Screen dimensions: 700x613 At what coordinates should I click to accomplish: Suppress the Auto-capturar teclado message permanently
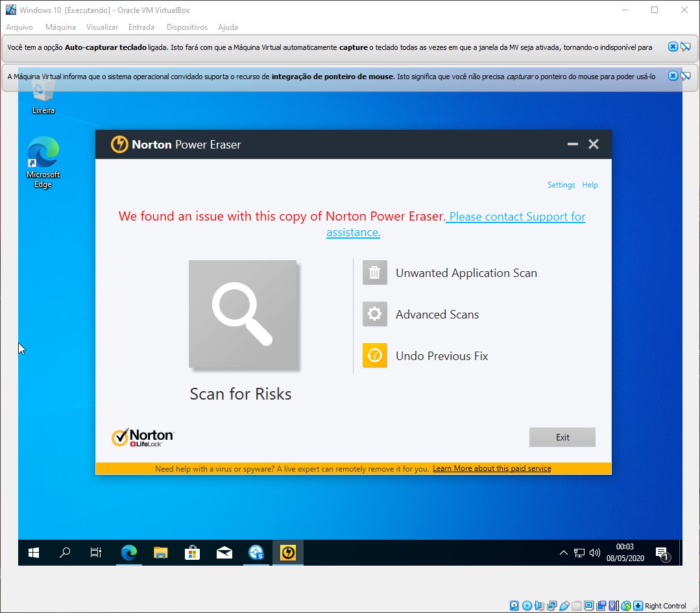pyautogui.click(x=686, y=47)
